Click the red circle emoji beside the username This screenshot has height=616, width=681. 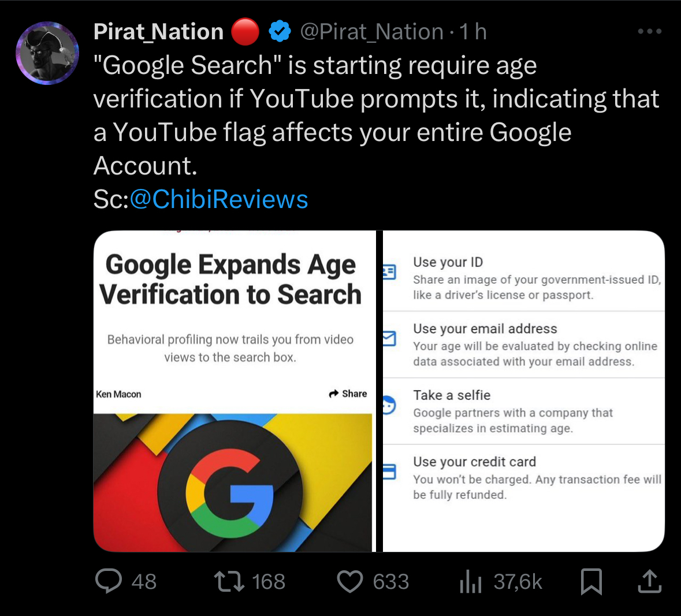pos(245,32)
